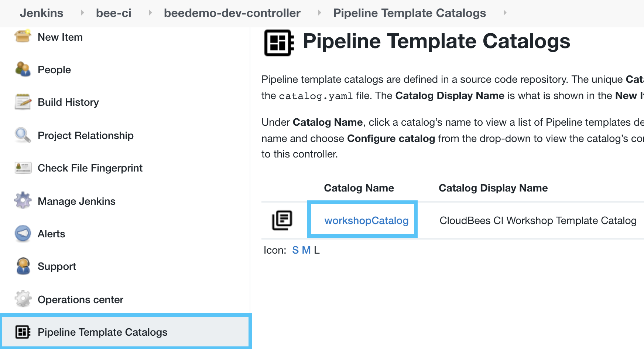The height and width of the screenshot is (349, 644).
Task: Go to Manage Jenkins sidebar link
Action: (76, 201)
